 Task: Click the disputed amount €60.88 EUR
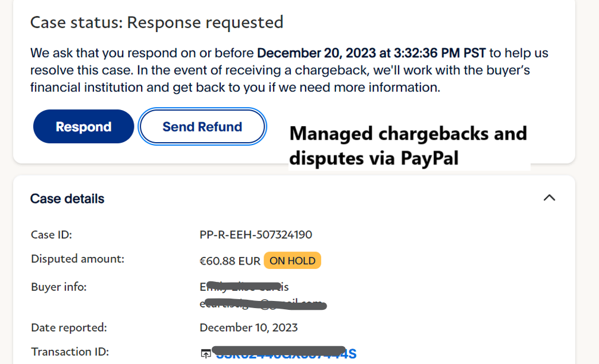(x=230, y=261)
